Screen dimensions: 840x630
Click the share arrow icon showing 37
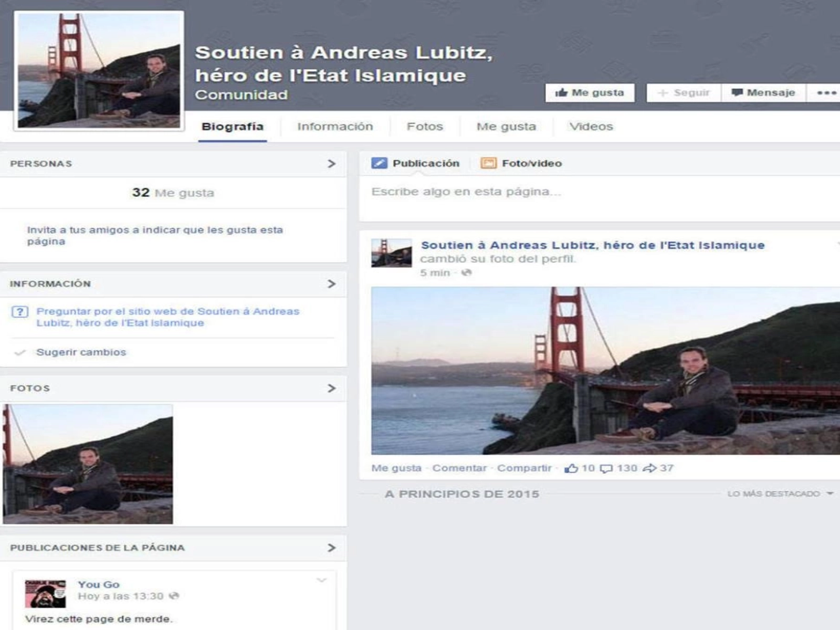point(649,468)
